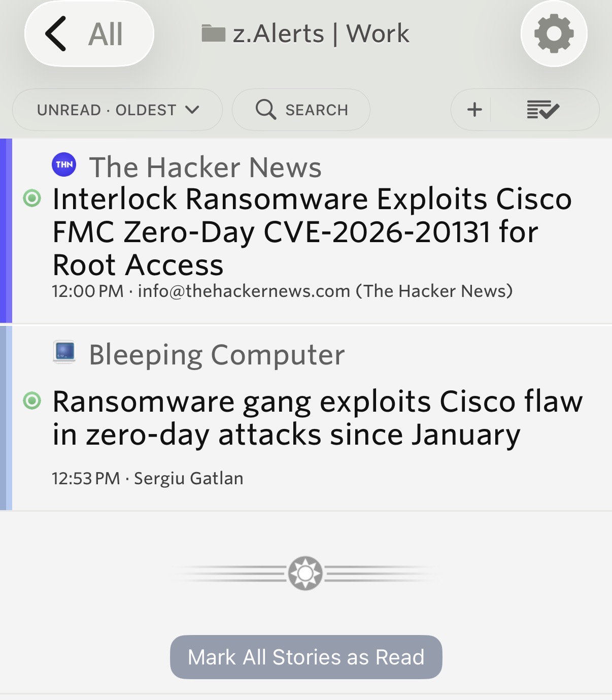Tap the search magnifier icon
The image size is (612, 700).
[265, 109]
